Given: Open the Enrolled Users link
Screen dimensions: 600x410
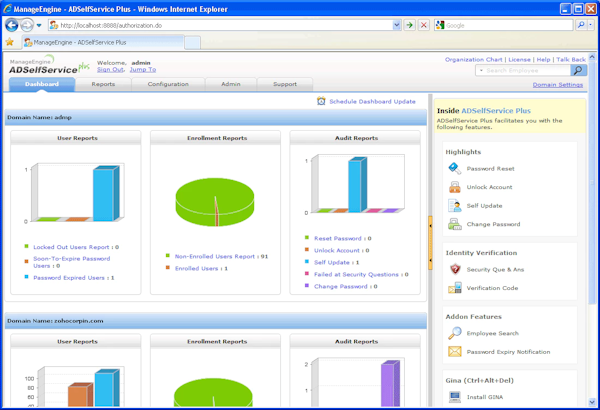Looking at the screenshot, I should 197,269.
